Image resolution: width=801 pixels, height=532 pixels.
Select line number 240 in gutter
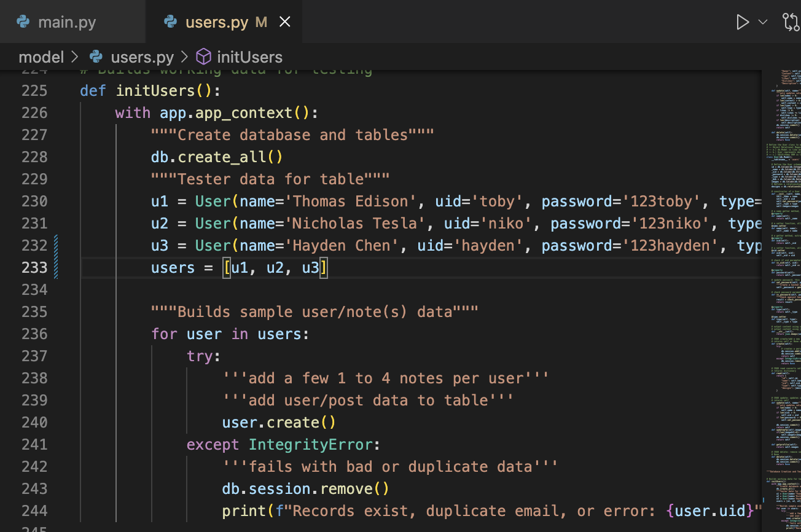click(x=34, y=423)
